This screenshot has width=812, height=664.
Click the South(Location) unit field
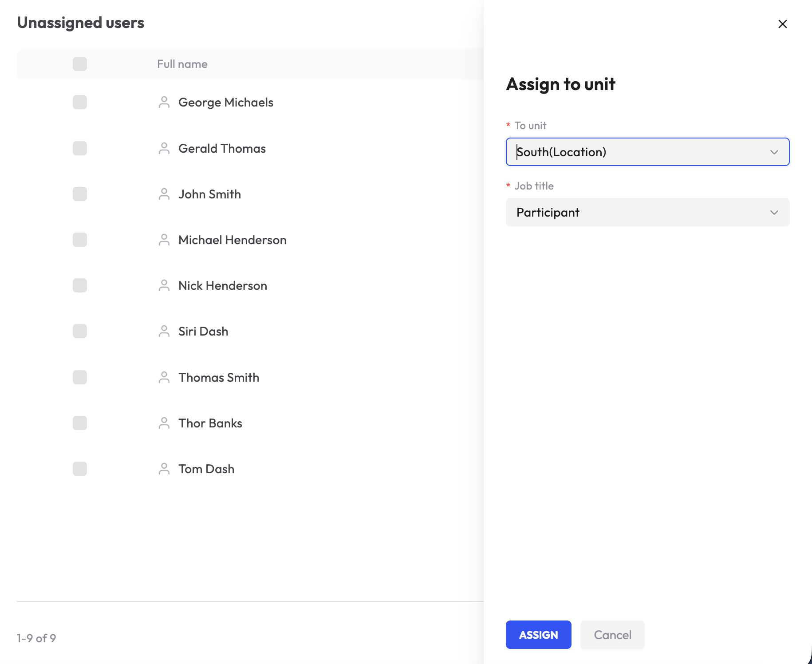pyautogui.click(x=647, y=152)
